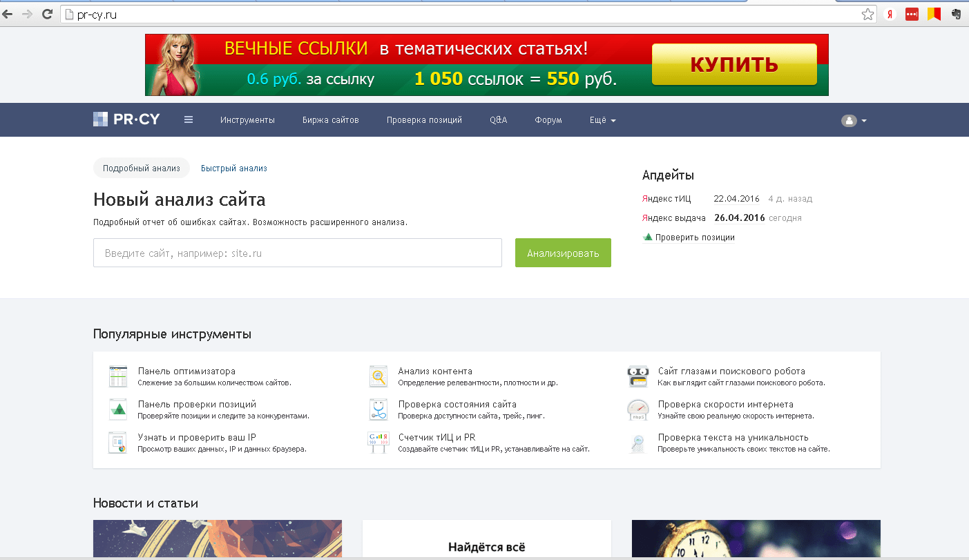969x560 pixels.
Task: Open the Панель проверки позиций icon
Action: coord(117,409)
